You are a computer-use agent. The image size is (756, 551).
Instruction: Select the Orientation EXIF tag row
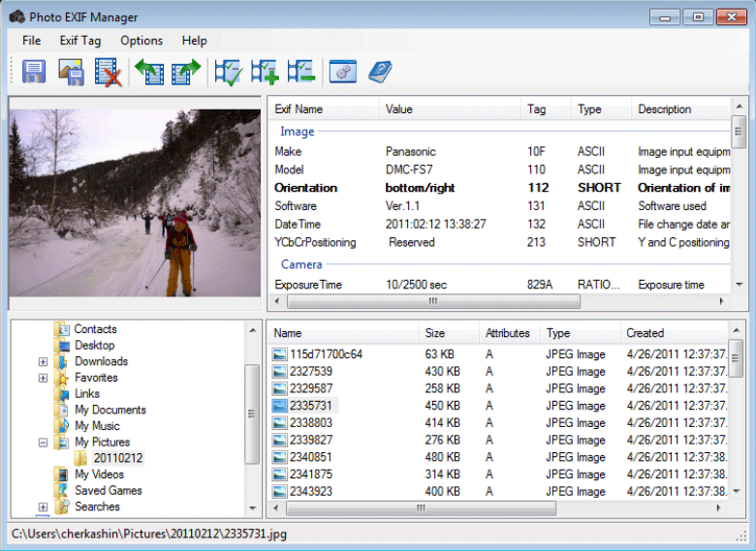(x=306, y=188)
